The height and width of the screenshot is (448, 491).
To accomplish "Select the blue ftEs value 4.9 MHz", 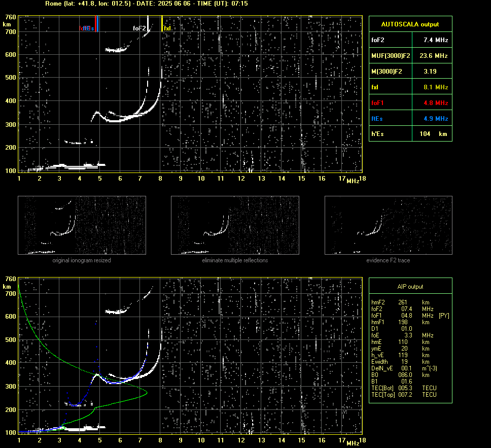I will (436, 118).
